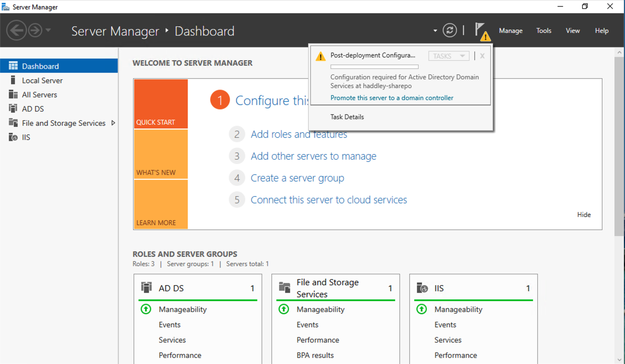
Task: Open Task Details in notification popup
Action: pyautogui.click(x=347, y=116)
